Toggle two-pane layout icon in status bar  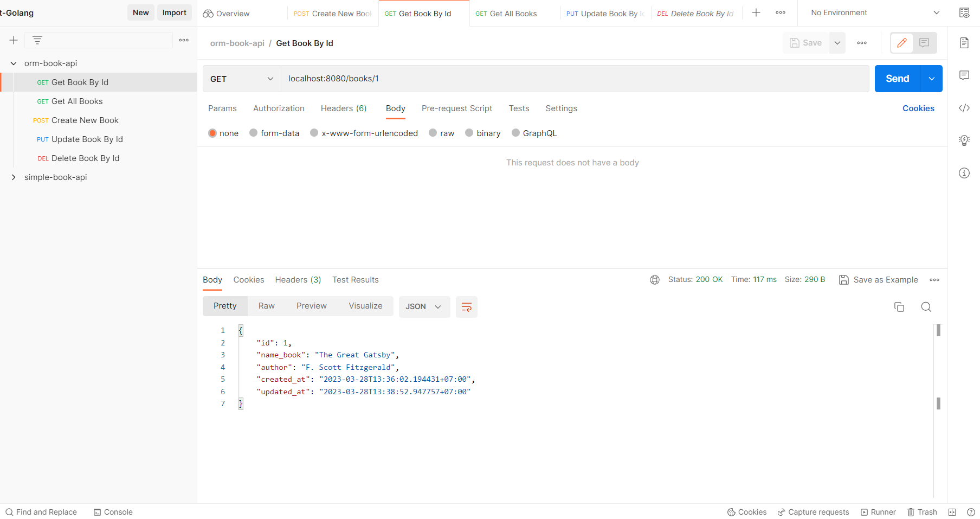tap(952, 512)
